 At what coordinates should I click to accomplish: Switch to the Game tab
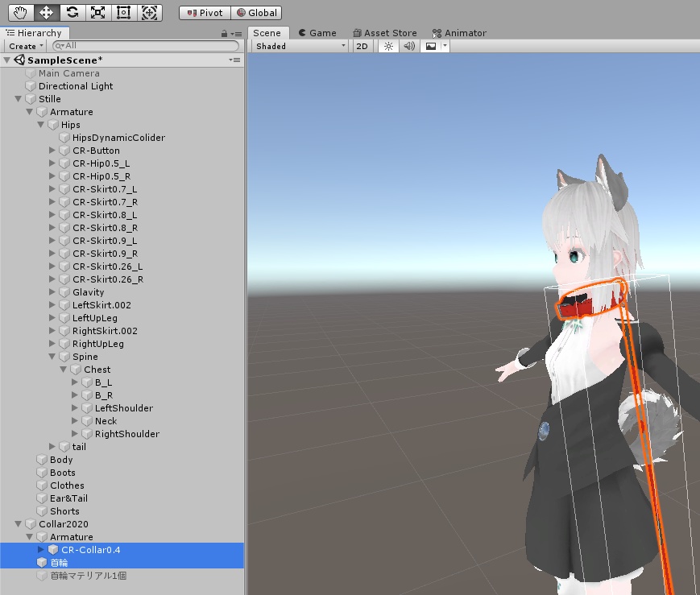(317, 33)
